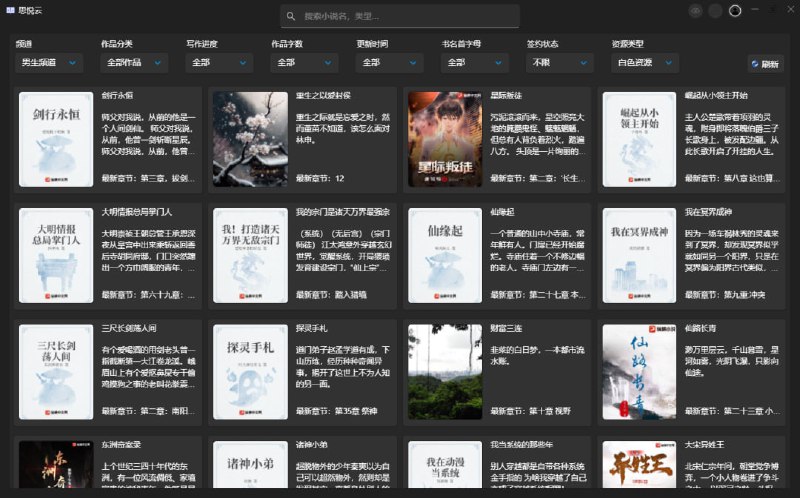This screenshot has height=498, width=800.
Task: Select the 财富三连 forest photo cover
Action: pyautogui.click(x=445, y=372)
